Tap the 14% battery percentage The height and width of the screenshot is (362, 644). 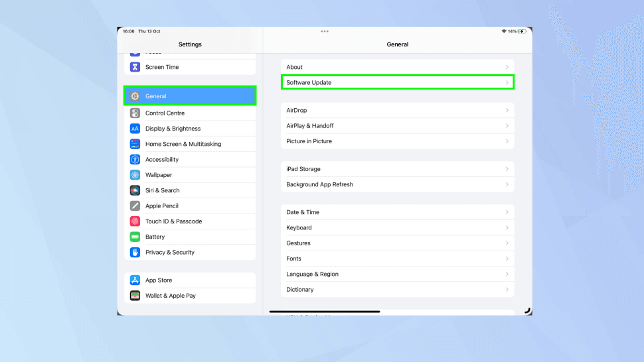point(512,31)
